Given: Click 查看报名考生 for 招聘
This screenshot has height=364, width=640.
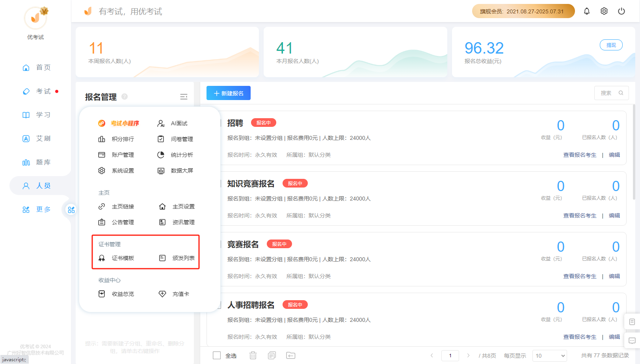Looking at the screenshot, I should click(x=580, y=155).
